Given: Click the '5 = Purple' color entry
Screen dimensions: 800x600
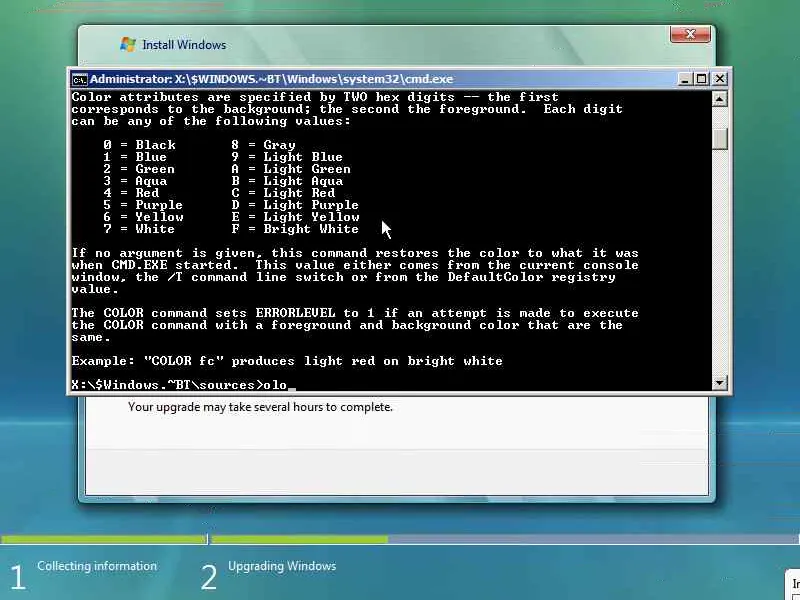Looking at the screenshot, I should [143, 205].
